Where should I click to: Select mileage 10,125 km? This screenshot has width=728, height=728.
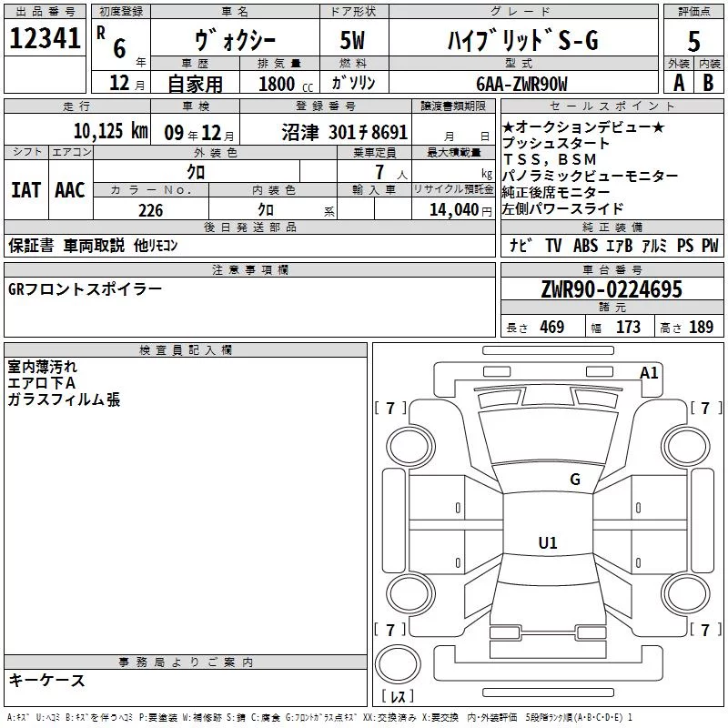(111, 131)
